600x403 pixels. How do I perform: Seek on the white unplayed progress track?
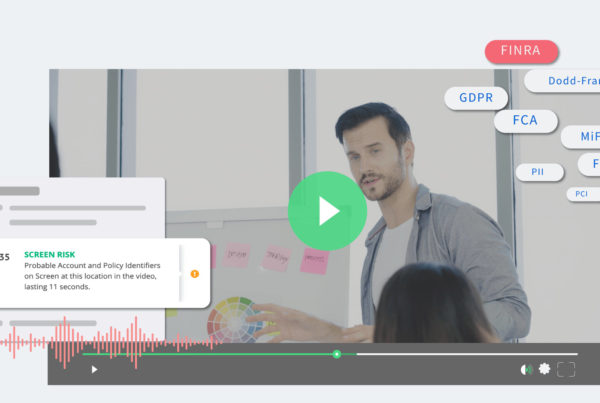[x=467, y=354]
